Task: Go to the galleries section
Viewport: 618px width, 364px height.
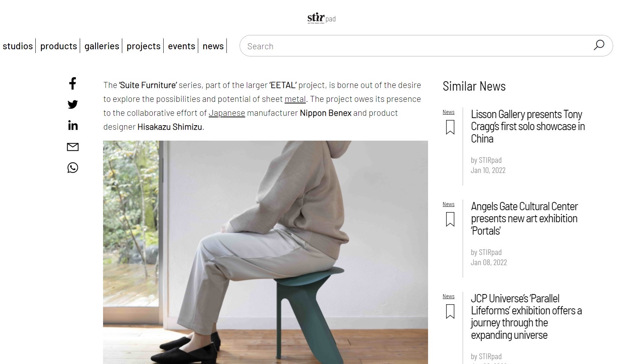Action: [102, 46]
